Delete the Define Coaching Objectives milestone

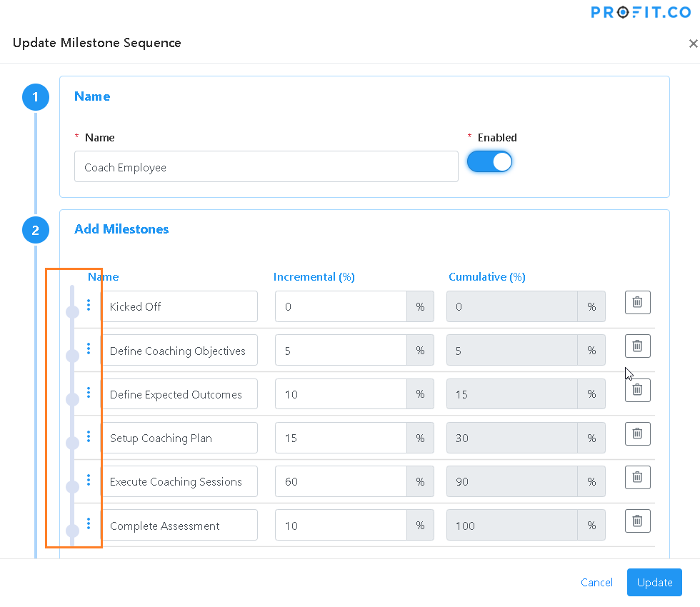click(x=637, y=346)
